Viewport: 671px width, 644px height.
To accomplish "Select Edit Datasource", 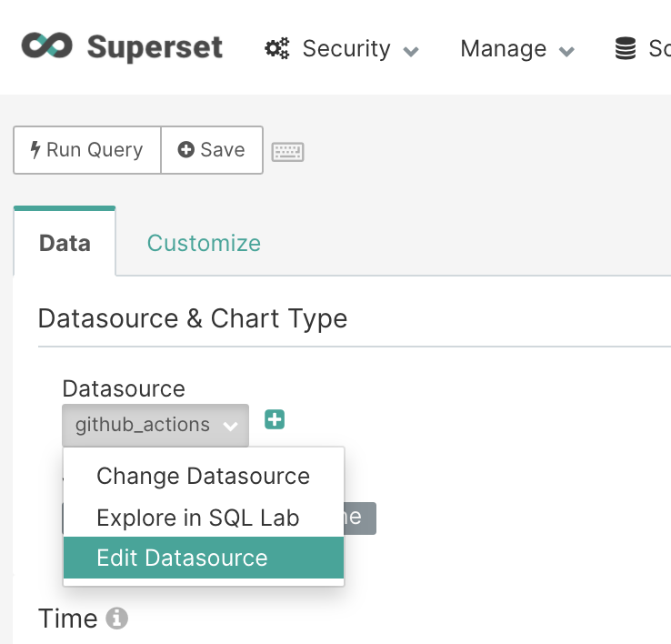I will [x=204, y=558].
